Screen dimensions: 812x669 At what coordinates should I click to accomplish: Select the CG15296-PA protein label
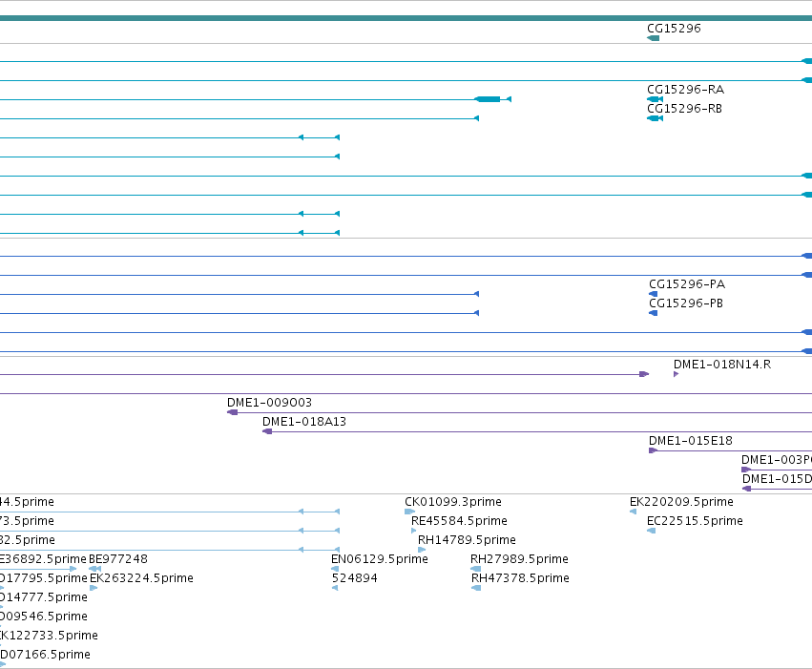687,284
